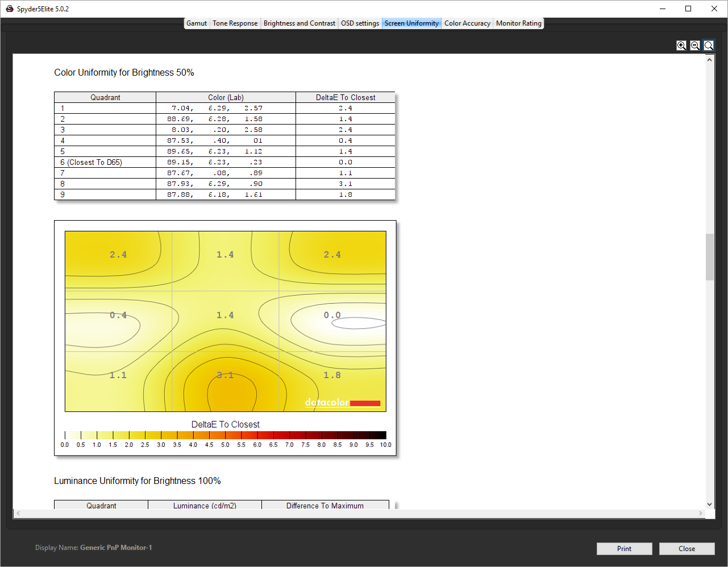Maximize the Spyder5Elite window
728x567 pixels.
pos(688,9)
